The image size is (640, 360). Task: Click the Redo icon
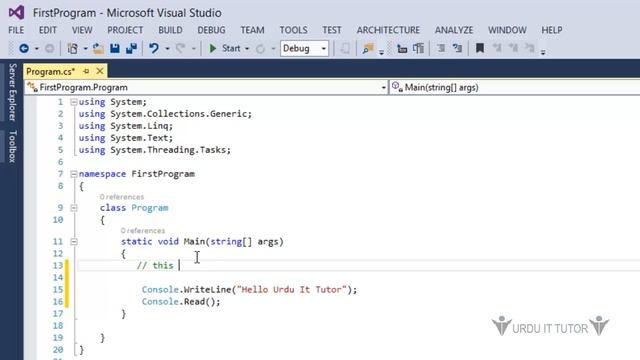coord(180,49)
